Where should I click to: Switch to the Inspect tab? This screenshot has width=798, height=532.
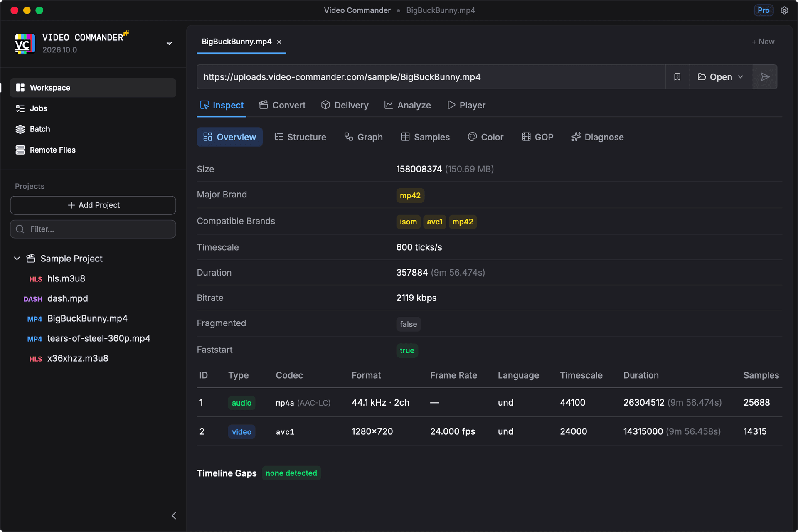[222, 106]
